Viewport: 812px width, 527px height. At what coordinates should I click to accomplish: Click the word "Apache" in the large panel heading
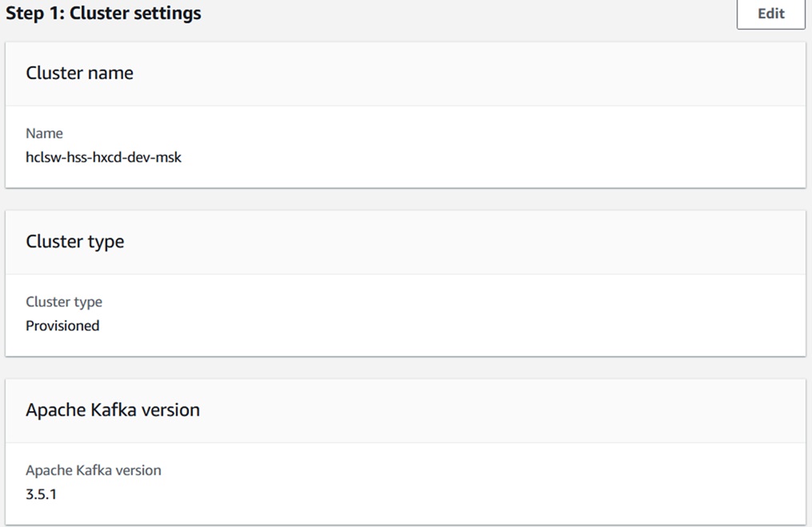[x=54, y=410]
